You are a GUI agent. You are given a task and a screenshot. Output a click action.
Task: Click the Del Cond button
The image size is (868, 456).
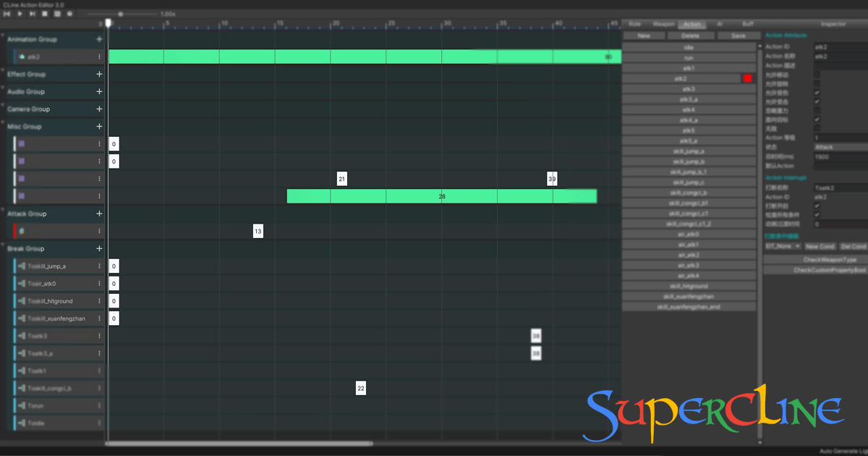[853, 247]
